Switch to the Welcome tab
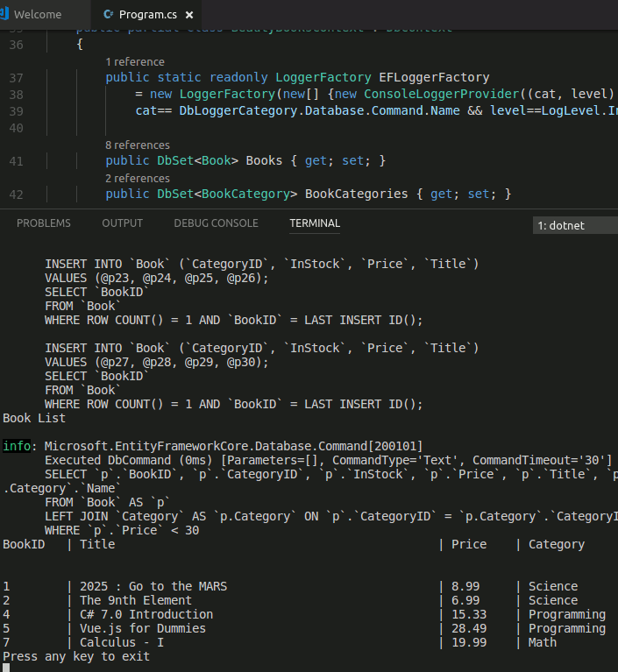 (x=38, y=15)
